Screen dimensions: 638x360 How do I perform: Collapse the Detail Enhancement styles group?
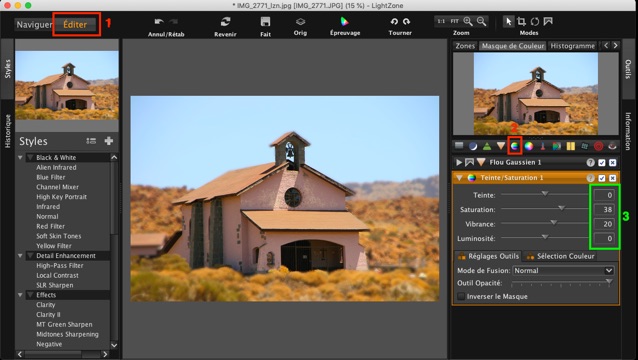coord(20,255)
